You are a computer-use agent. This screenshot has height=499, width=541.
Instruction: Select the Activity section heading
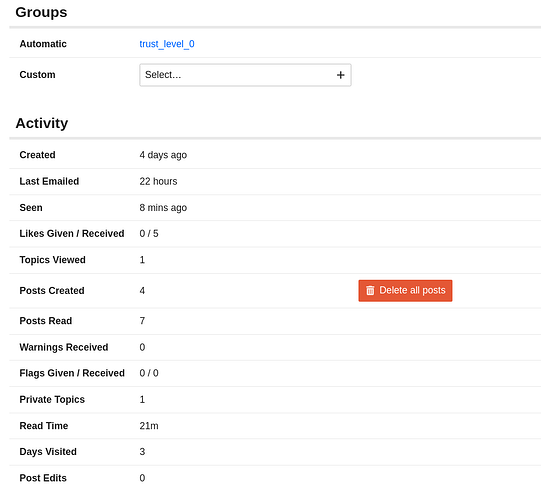pos(42,123)
